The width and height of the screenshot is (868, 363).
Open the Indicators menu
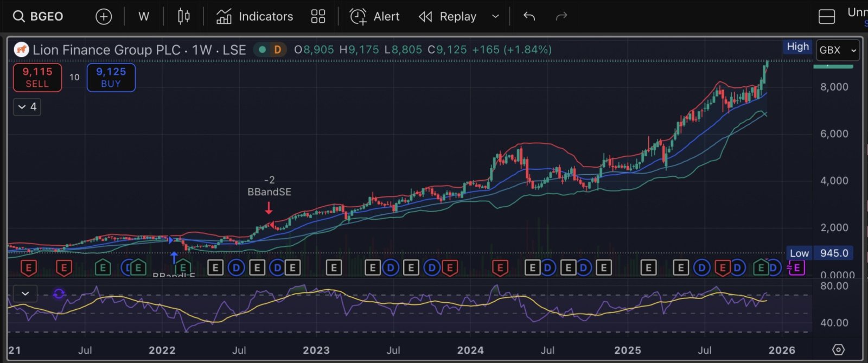[x=255, y=16]
